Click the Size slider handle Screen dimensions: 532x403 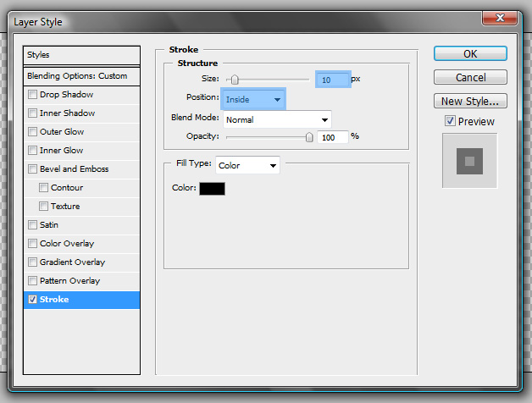[x=235, y=80]
